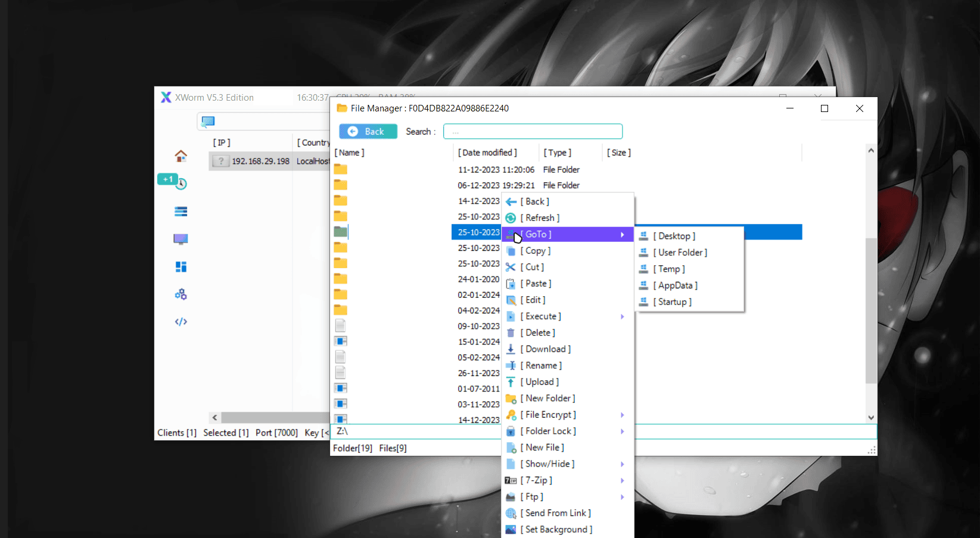Viewport: 980px width, 538px height.
Task: Choose Startup from the GoTo submenu
Action: click(689, 302)
